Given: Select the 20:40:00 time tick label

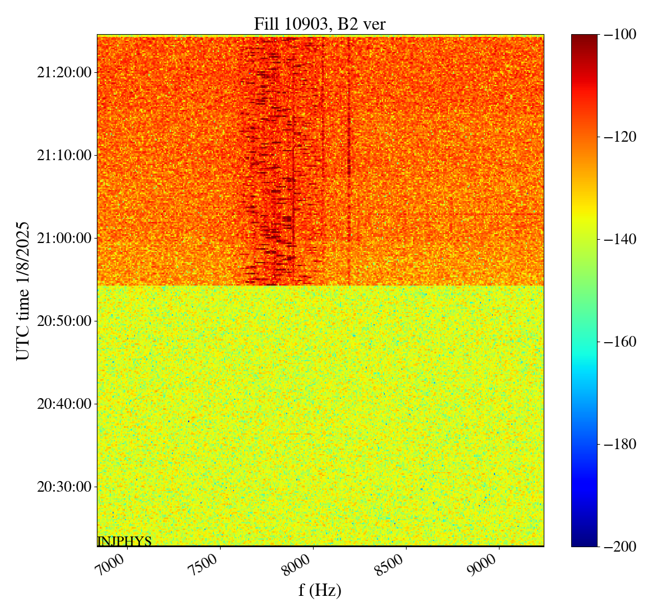Looking at the screenshot, I should tap(64, 404).
